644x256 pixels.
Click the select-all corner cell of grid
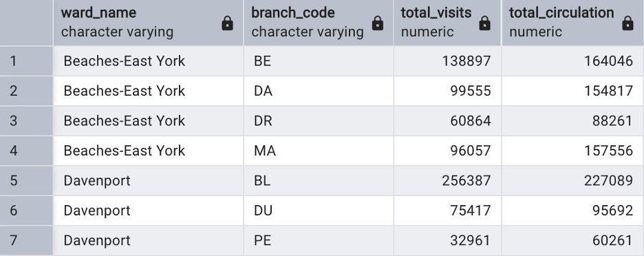(x=26, y=23)
